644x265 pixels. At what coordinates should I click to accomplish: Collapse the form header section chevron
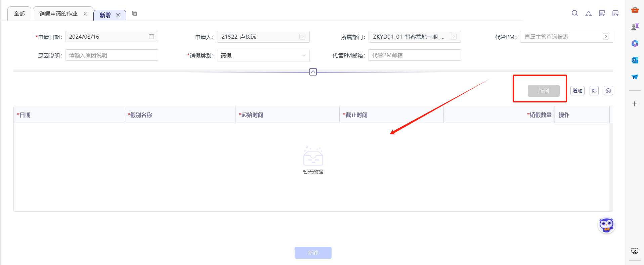point(313,72)
